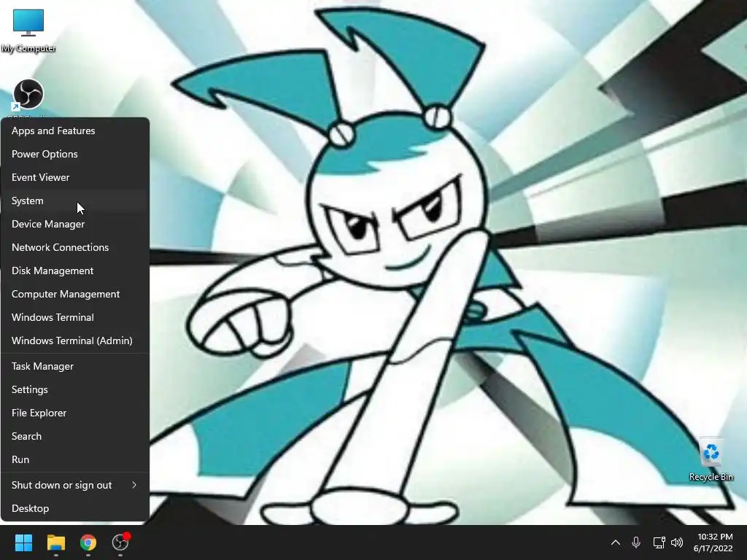Screen dimensions: 747x560
Task: Choose System in the Win+X menu
Action: click(75, 201)
